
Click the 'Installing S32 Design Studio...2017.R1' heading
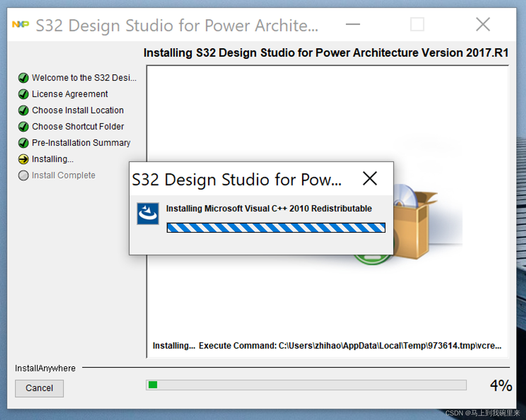click(326, 53)
